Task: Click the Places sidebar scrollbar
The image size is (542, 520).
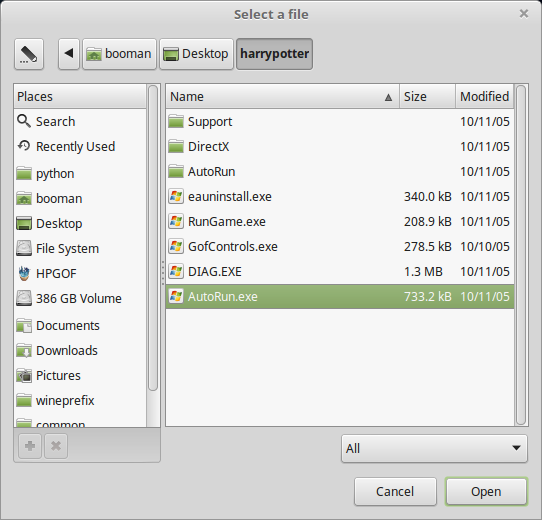Action: point(153,238)
